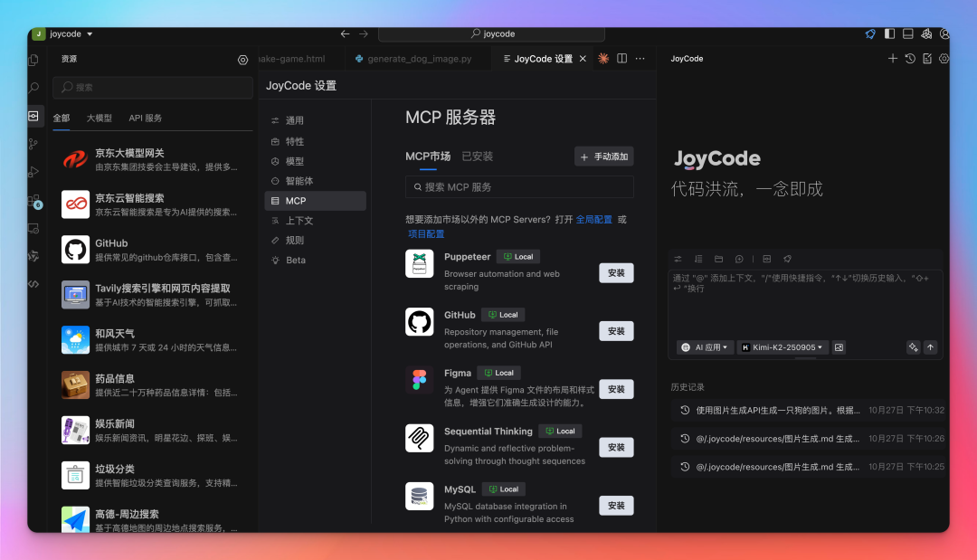Image resolution: width=977 pixels, height=560 pixels.
Task: Select 特性 in settings navigation
Action: [x=316, y=141]
